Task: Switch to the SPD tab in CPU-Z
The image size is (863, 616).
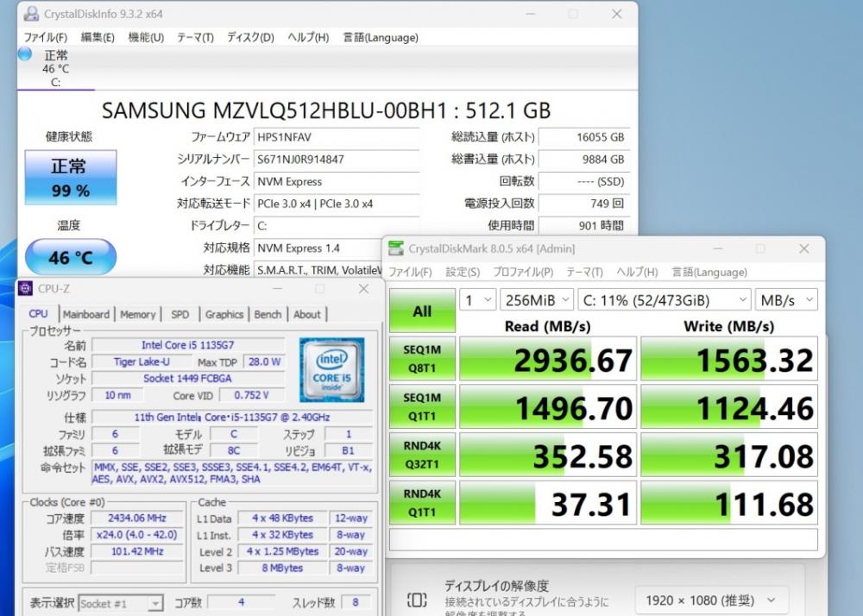Action: tap(180, 315)
